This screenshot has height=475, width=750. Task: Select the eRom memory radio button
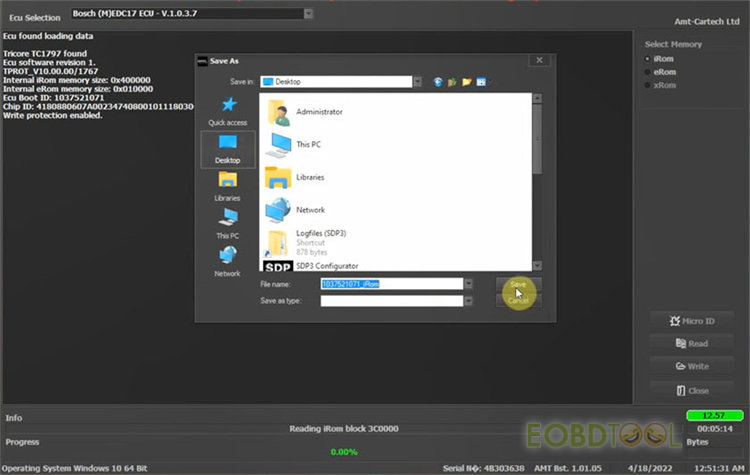click(x=648, y=72)
